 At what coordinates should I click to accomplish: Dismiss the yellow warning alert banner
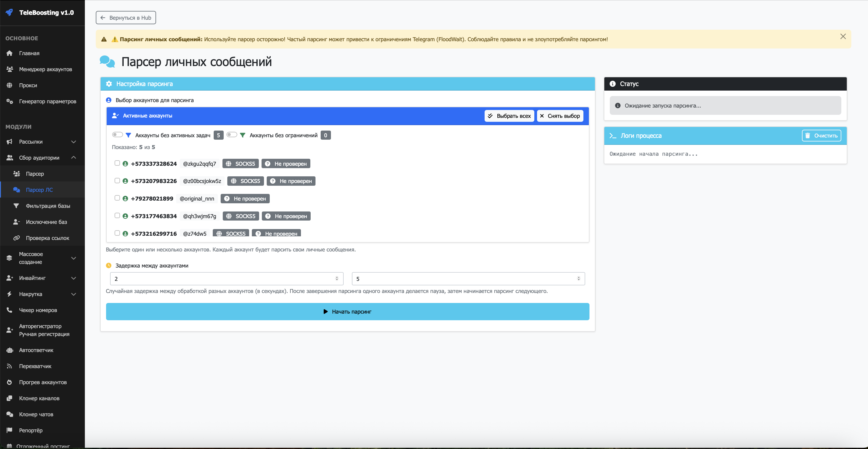click(x=843, y=36)
